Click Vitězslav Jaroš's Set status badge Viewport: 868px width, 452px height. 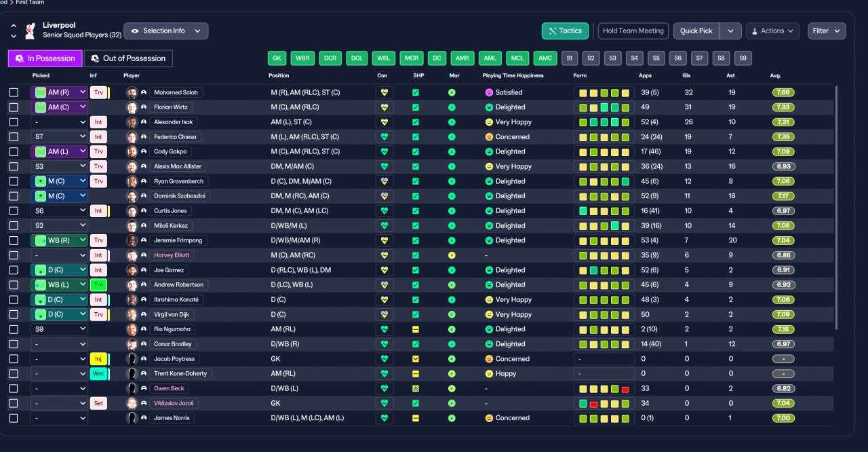(98, 403)
